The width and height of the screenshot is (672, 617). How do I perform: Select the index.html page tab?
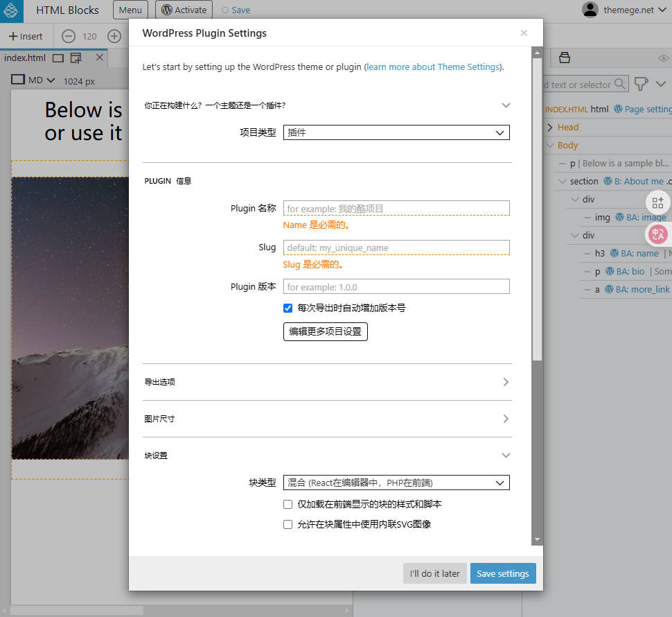click(25, 58)
